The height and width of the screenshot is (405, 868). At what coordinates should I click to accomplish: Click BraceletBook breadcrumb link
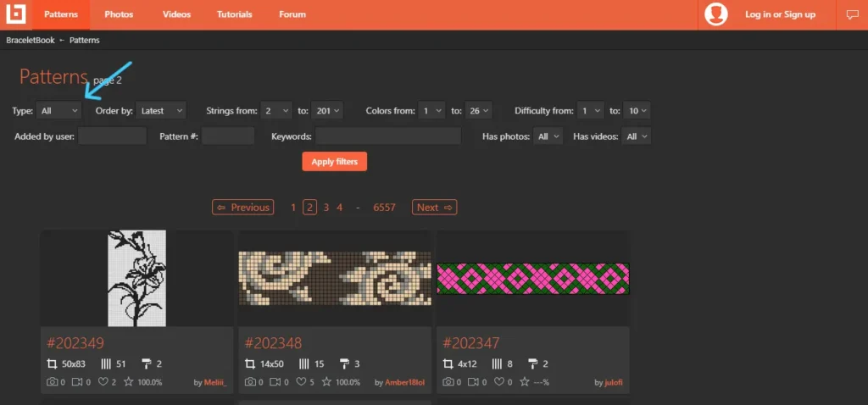tap(31, 41)
